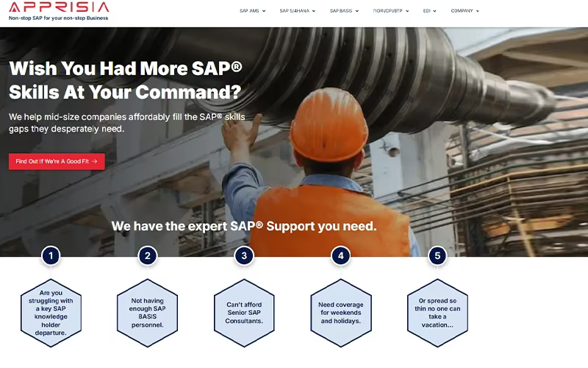Expand the chevron next to SAP AMS
This screenshot has height=368, width=588.
(264, 11)
